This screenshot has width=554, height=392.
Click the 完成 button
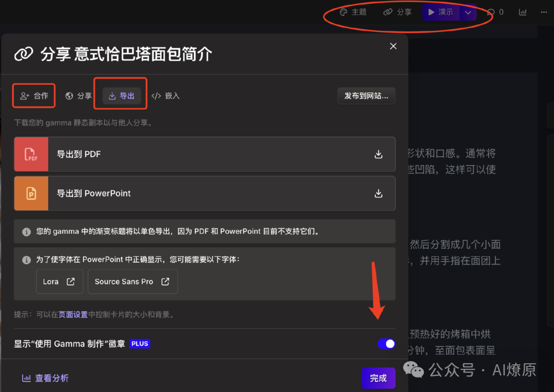(378, 378)
